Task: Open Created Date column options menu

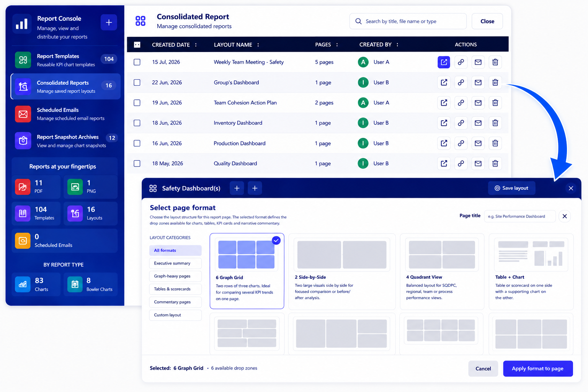Action: pyautogui.click(x=196, y=45)
